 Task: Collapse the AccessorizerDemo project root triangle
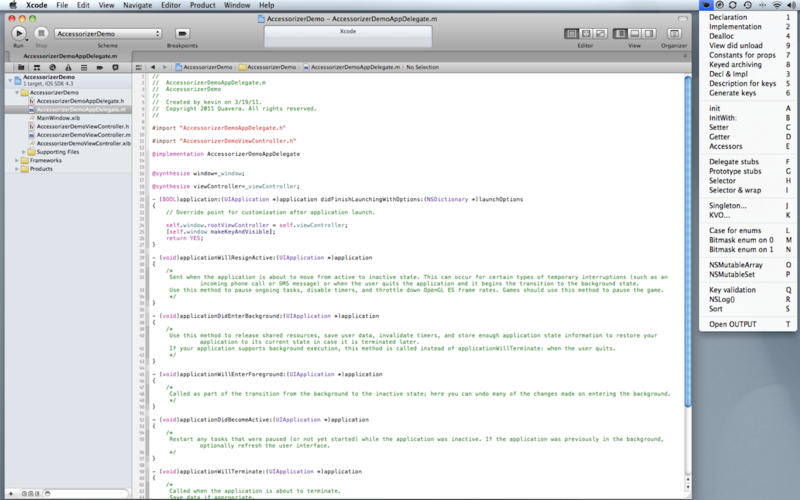pyautogui.click(x=10, y=80)
